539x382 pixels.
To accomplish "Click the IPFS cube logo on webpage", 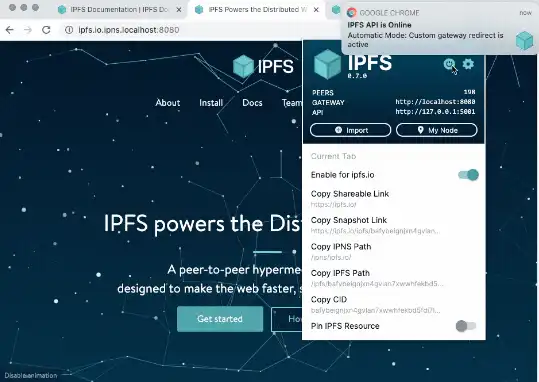I will pyautogui.click(x=243, y=66).
